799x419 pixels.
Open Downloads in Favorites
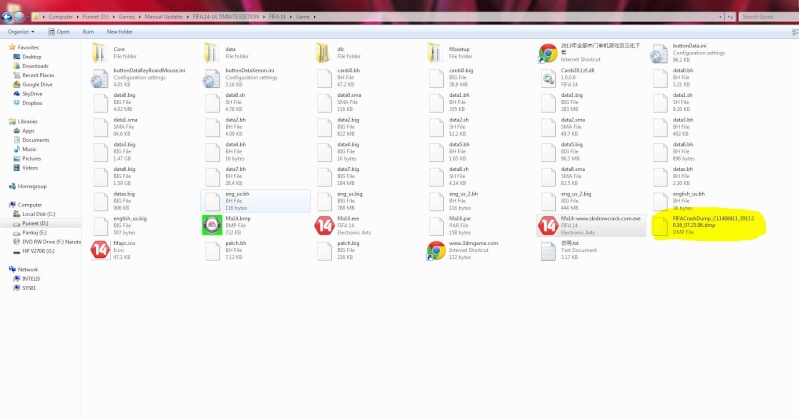(x=35, y=66)
